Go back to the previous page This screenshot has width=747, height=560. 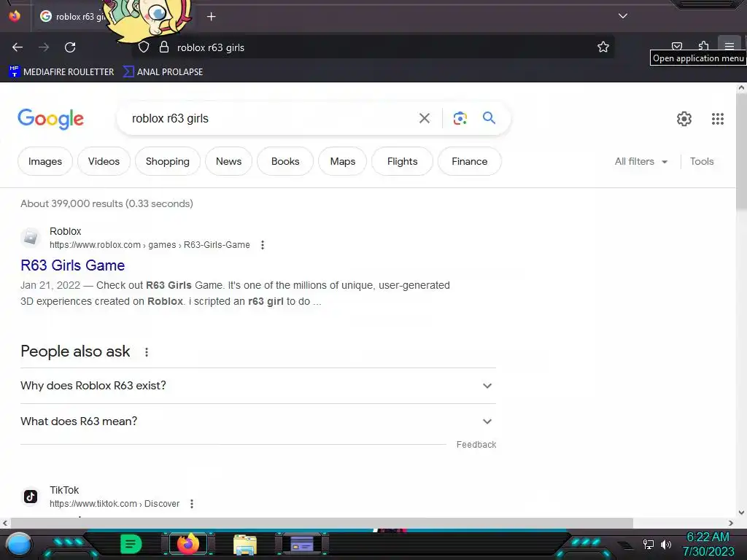point(18,47)
